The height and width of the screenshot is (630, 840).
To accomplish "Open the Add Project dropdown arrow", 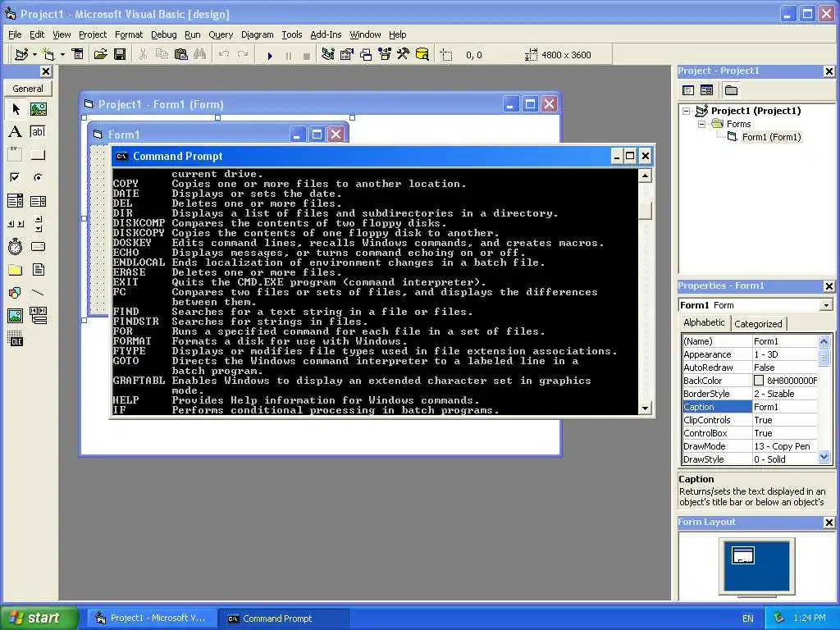I will coord(34,55).
